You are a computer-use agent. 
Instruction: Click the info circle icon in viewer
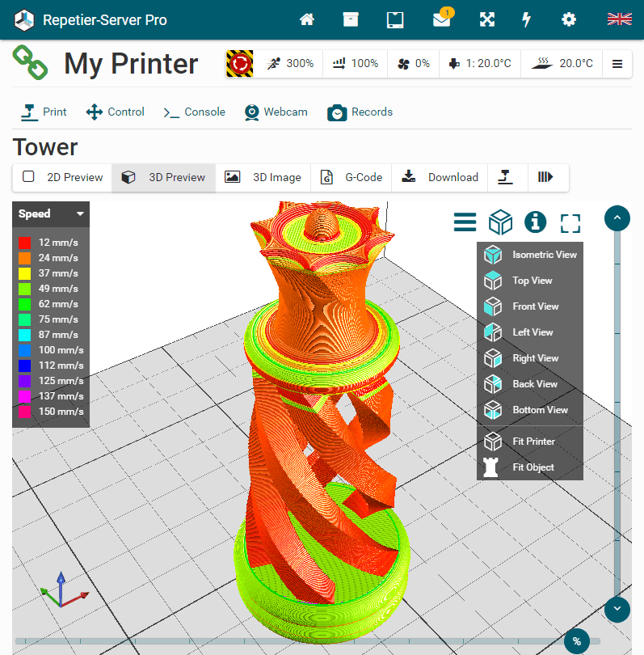[535, 222]
